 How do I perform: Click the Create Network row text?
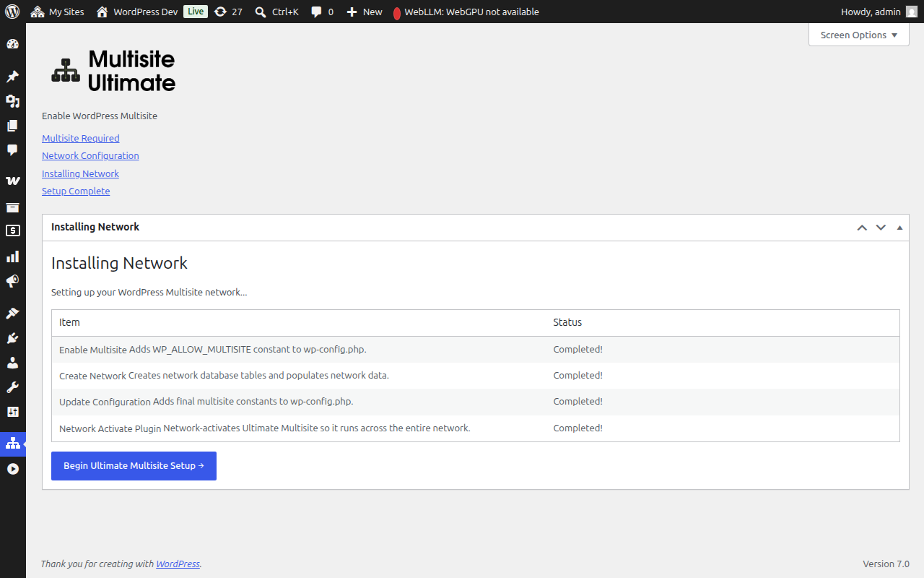pos(224,376)
